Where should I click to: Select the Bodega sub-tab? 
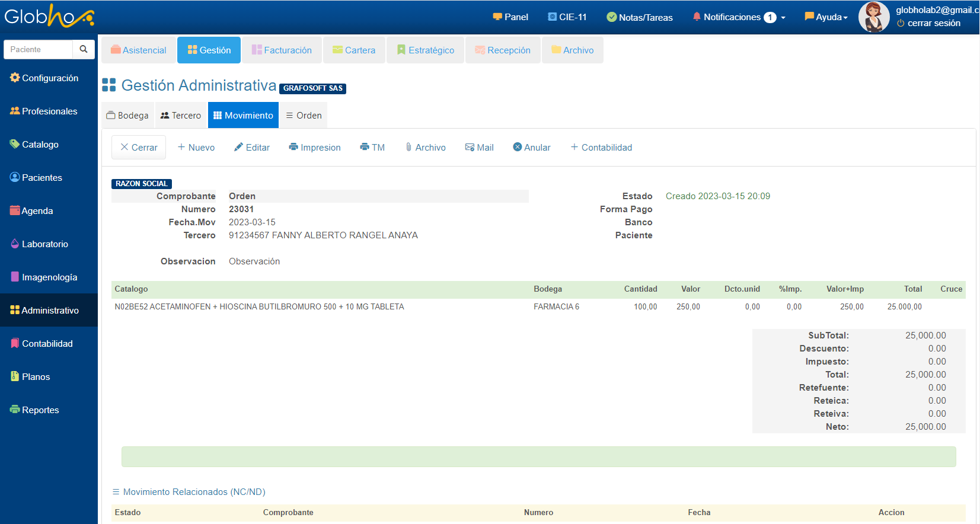click(127, 116)
